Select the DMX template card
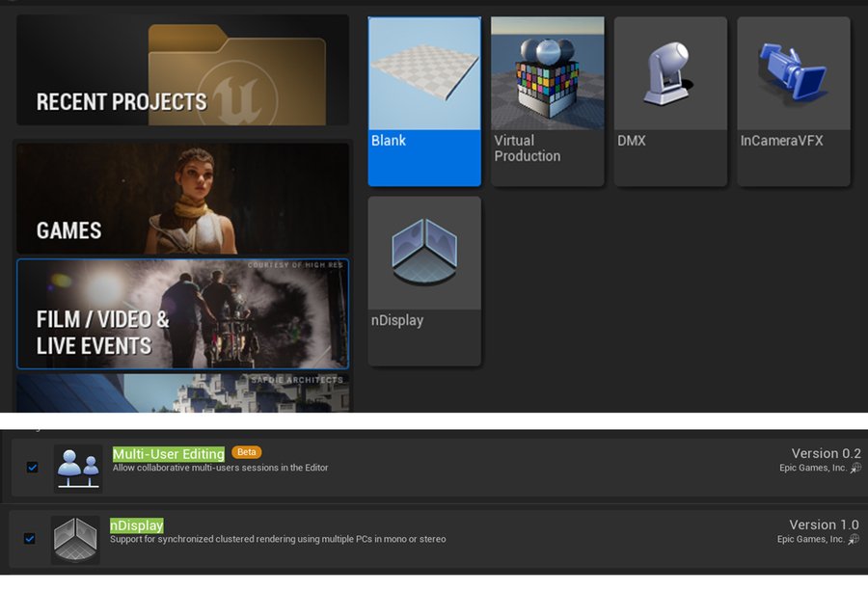Viewport: 868px width, 592px height. pyautogui.click(x=670, y=101)
